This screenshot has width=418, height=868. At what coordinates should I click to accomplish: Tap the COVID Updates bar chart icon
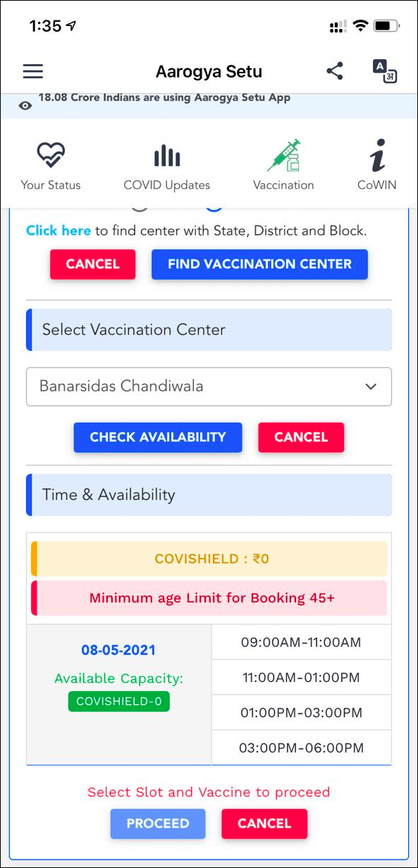coord(166,155)
